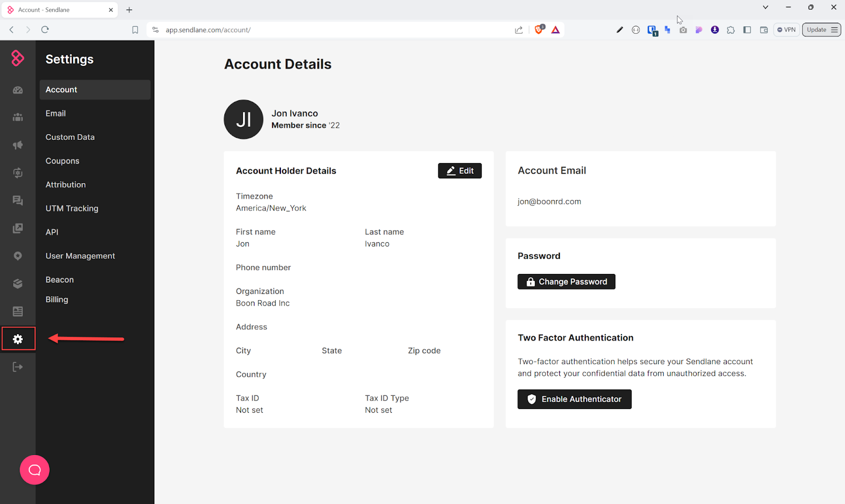Viewport: 845px width, 504px height.
Task: Click the Change Password button
Action: [x=566, y=282]
